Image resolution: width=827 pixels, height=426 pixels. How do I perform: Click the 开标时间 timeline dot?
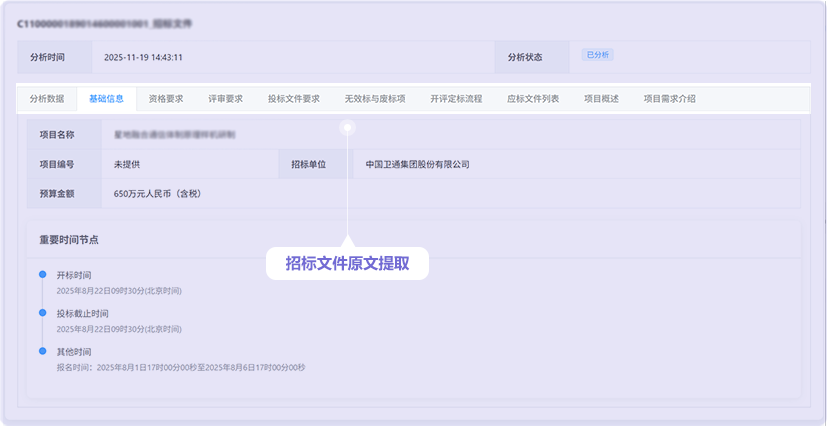point(42,274)
